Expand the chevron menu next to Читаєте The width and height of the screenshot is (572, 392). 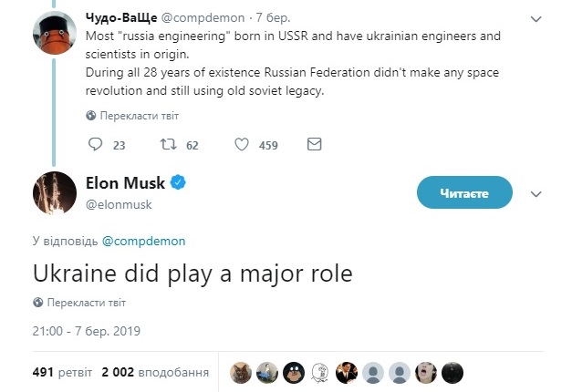pos(536,193)
